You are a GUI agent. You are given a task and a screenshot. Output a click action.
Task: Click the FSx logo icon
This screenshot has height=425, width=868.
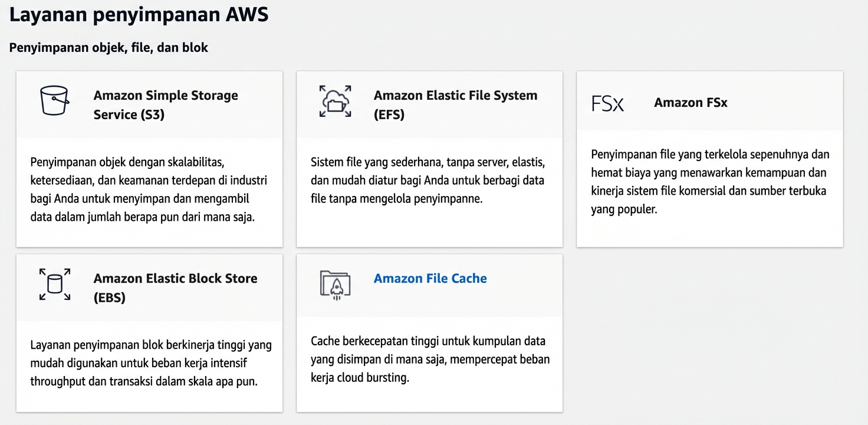(607, 102)
